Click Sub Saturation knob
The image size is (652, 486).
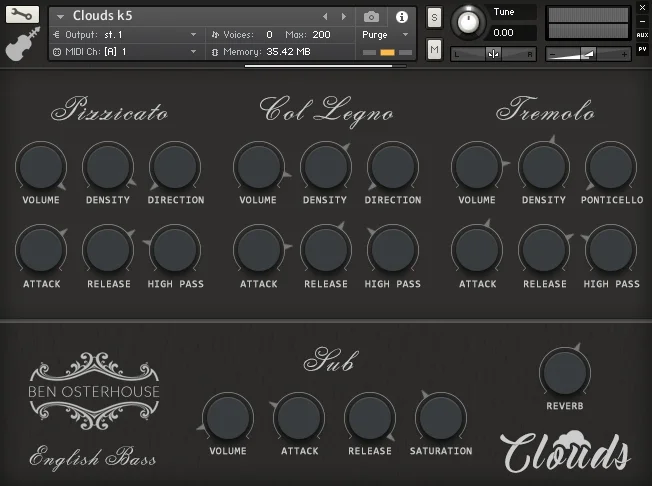pyautogui.click(x=441, y=417)
